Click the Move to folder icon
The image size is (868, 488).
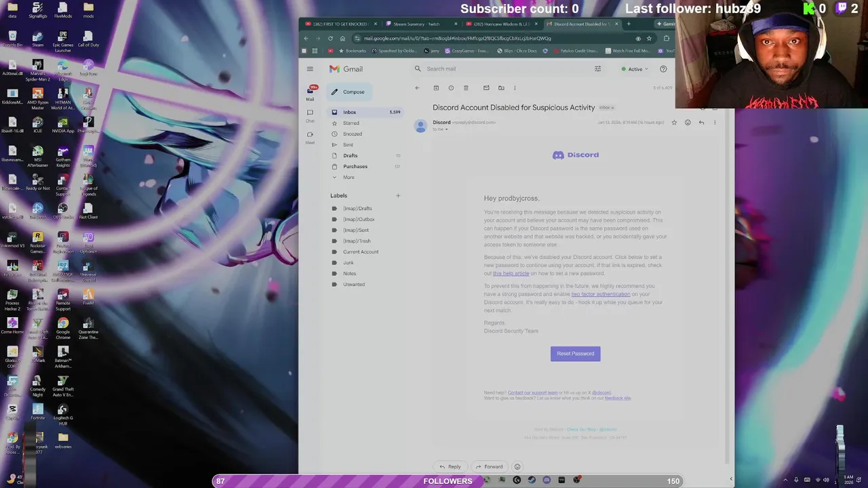coord(501,87)
